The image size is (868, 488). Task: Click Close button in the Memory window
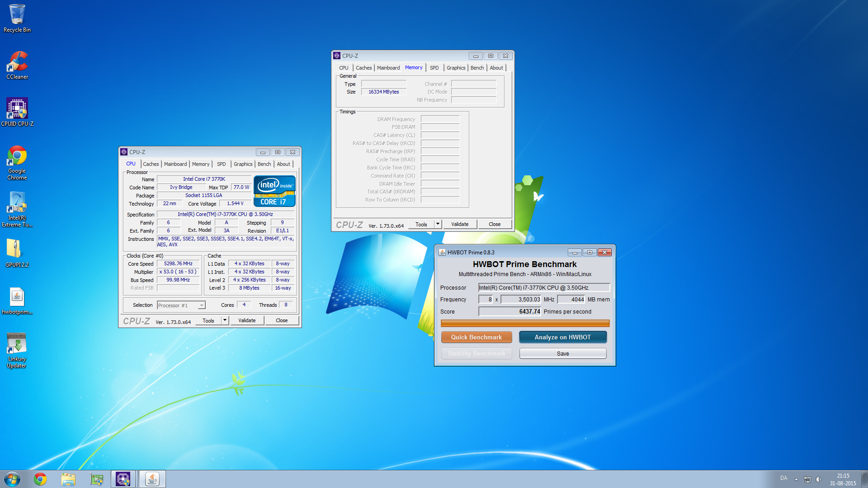click(x=495, y=224)
